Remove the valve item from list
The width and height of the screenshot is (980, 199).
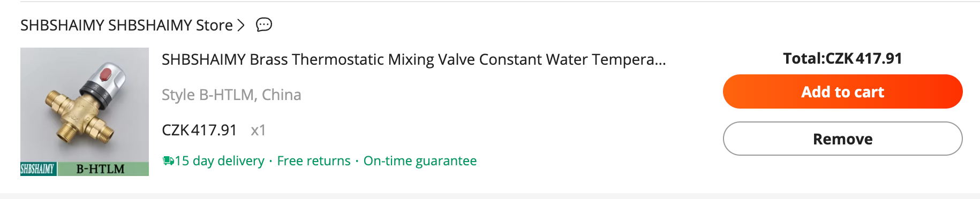click(843, 139)
